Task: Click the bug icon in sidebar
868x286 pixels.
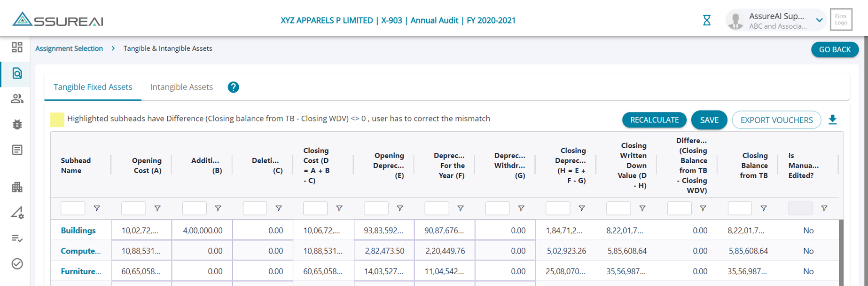Action: (x=17, y=124)
